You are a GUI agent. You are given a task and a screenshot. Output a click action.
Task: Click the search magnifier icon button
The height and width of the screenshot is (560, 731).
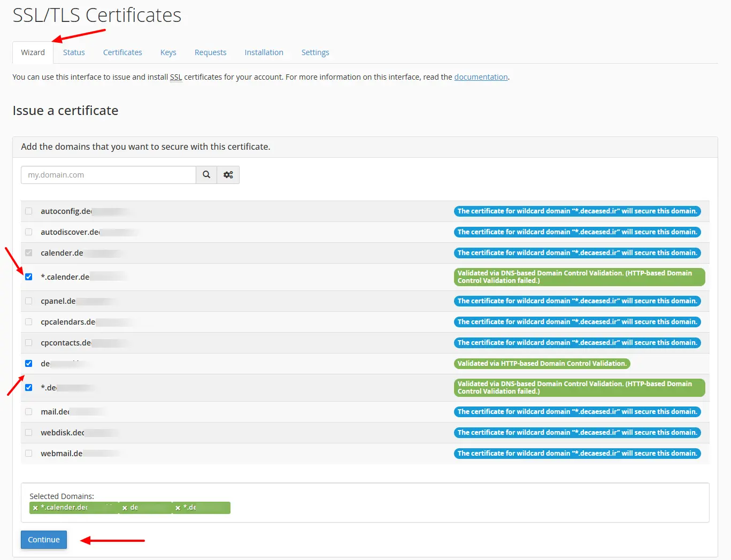tap(206, 175)
